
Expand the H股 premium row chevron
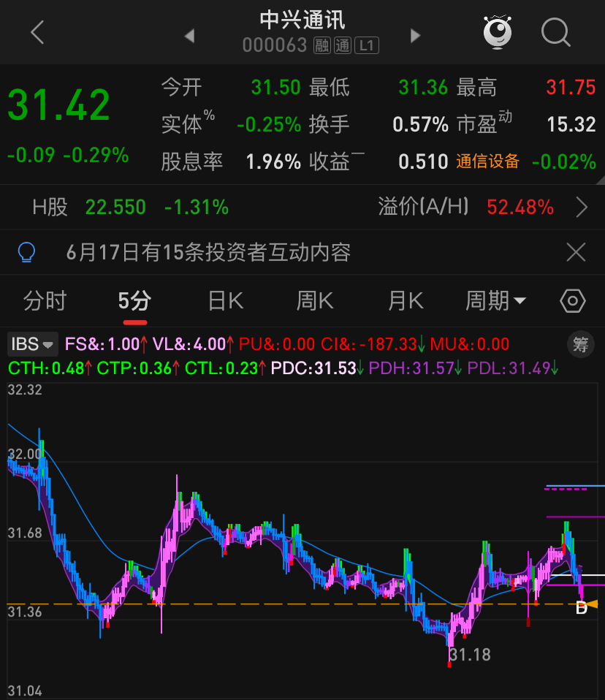pos(582,208)
